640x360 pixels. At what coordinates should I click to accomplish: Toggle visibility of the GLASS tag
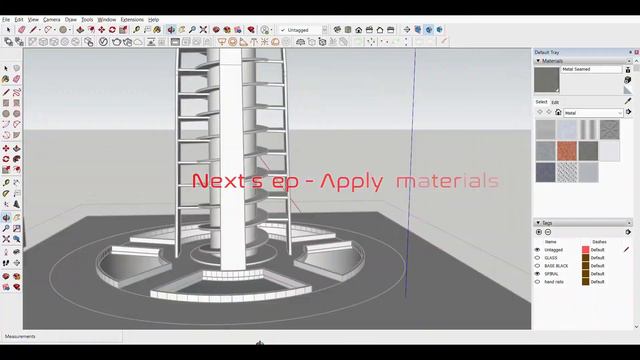[537, 258]
